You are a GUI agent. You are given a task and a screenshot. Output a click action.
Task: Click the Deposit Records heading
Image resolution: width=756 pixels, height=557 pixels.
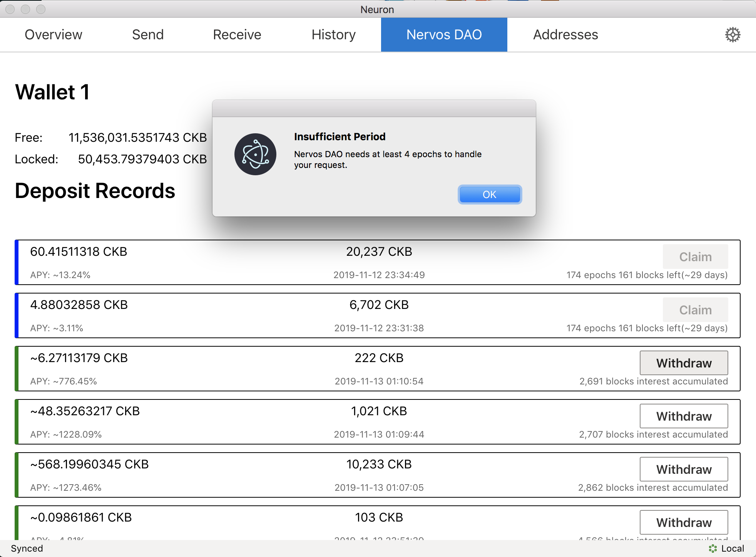click(x=95, y=191)
